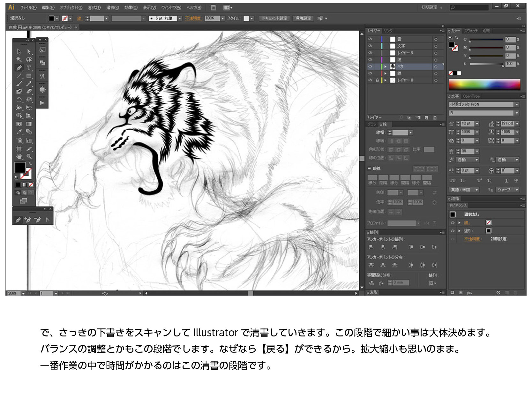This screenshot has height=399, width=532.
Task: Unlock レイヤー 8 via its lock icon
Action: click(377, 80)
